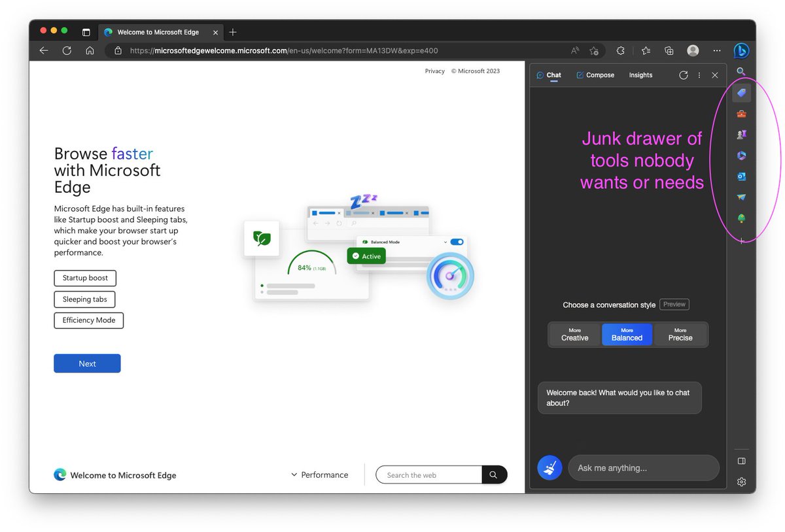Open the Collections icon
785x532 pixels.
[x=669, y=50]
